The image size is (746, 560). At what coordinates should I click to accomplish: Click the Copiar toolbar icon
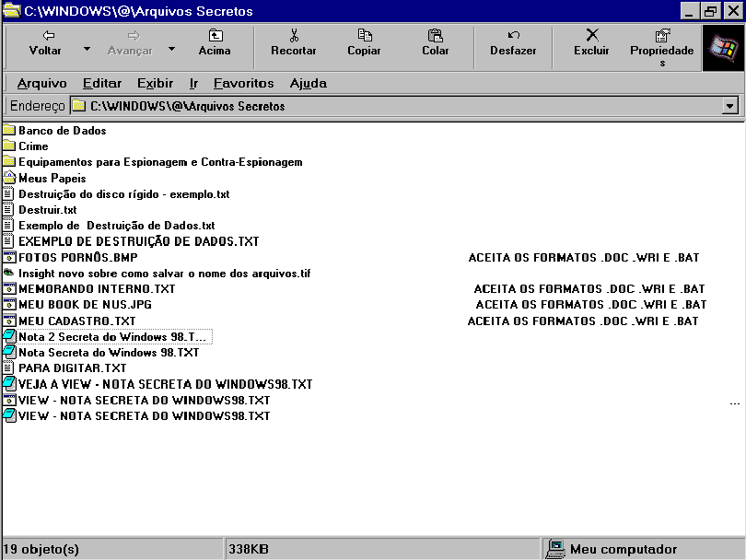click(x=365, y=35)
